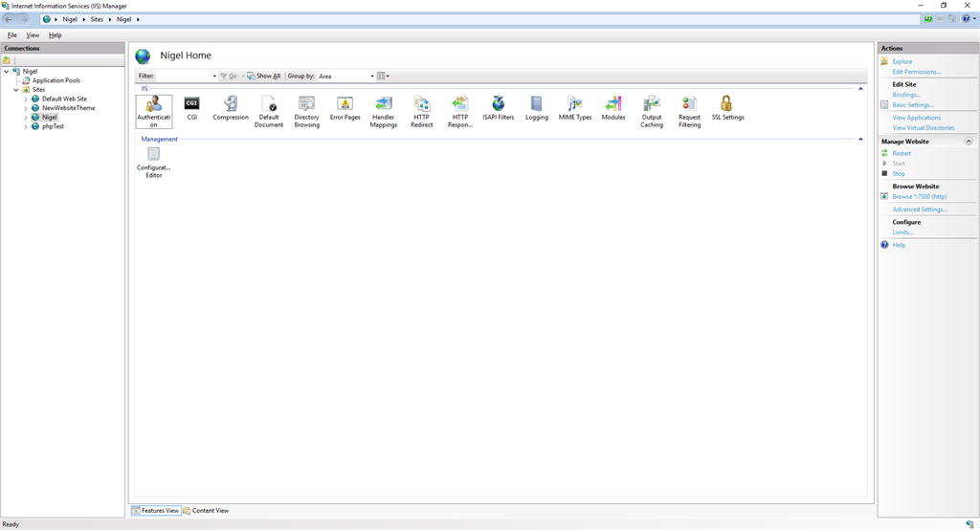
Task: Click Show All in the filter bar
Action: point(263,77)
